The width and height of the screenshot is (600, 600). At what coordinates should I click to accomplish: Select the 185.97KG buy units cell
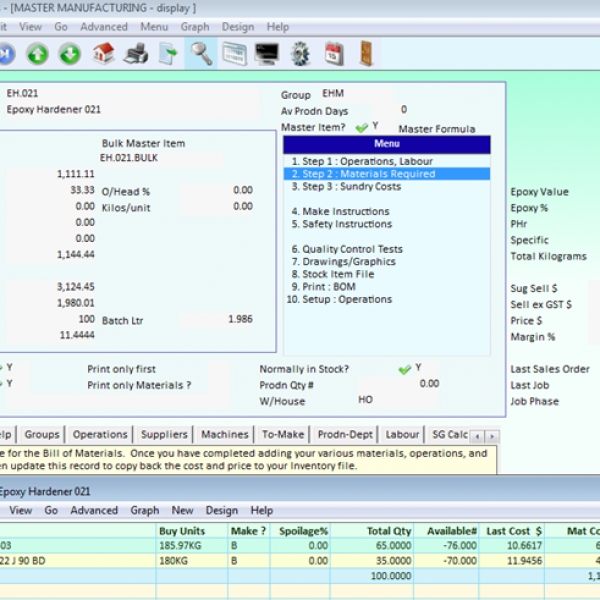click(x=192, y=546)
